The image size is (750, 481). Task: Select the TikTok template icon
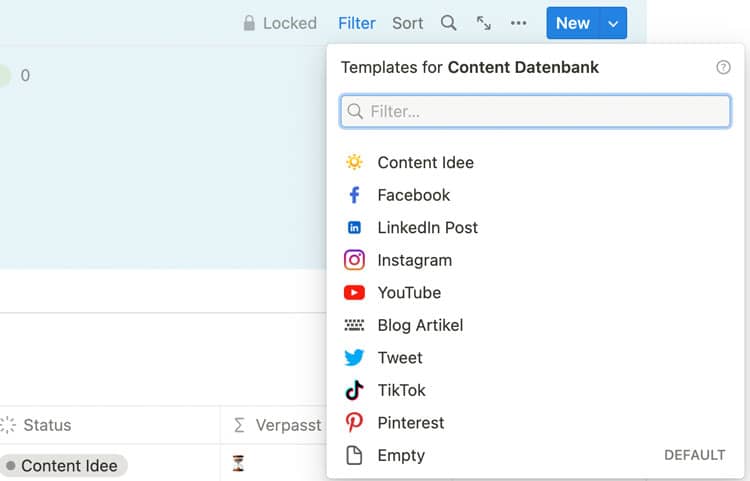tap(354, 390)
